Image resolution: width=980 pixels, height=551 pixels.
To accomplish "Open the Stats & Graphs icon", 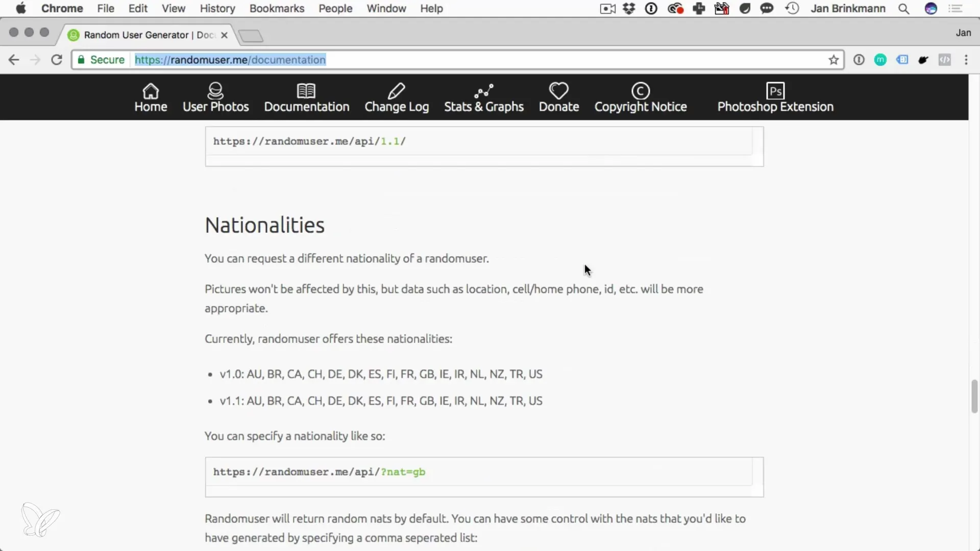I will click(x=484, y=91).
